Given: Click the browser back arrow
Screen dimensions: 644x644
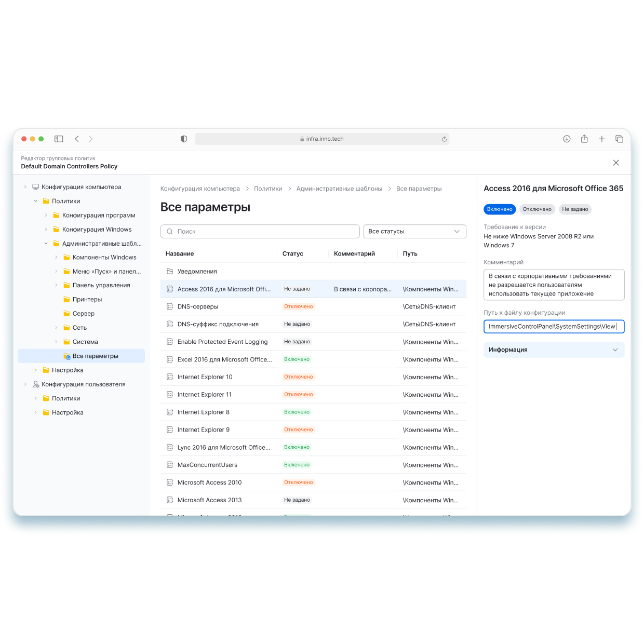Looking at the screenshot, I should point(77,139).
